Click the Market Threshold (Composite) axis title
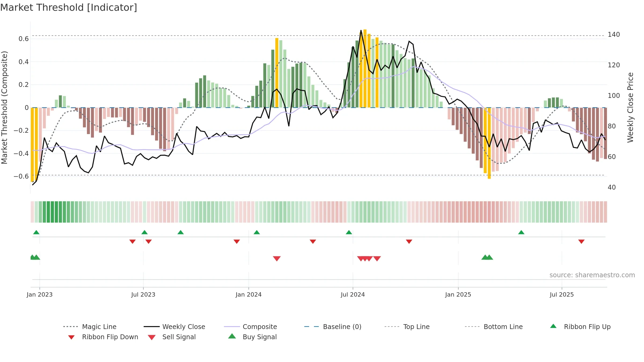 (x=4, y=107)
